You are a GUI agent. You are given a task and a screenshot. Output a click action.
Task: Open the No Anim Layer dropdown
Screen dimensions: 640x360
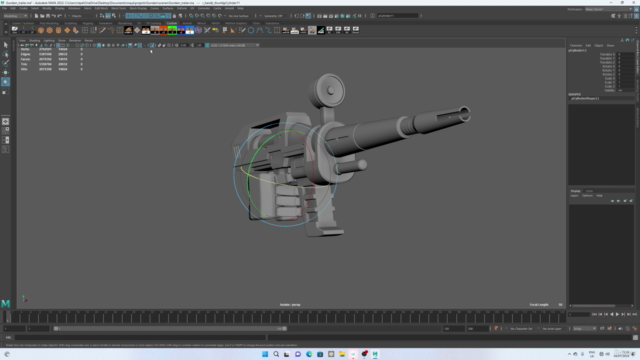coord(553,329)
